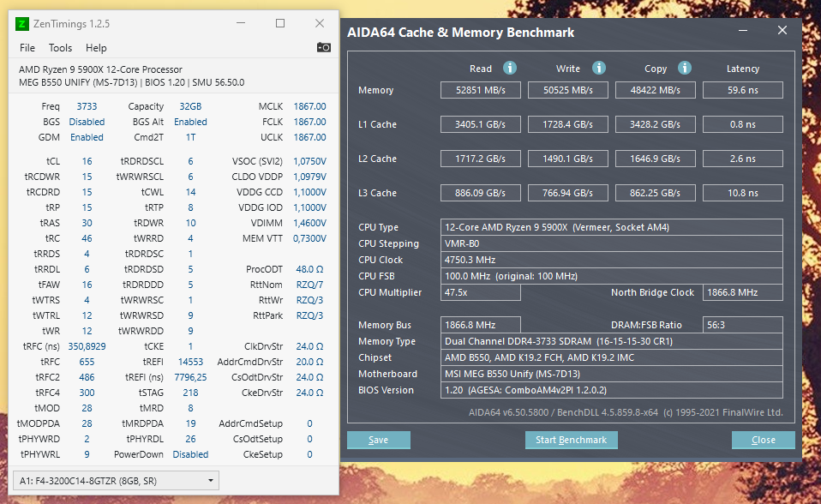Maximize the ZenTimings window
The height and width of the screenshot is (504, 821).
[280, 24]
